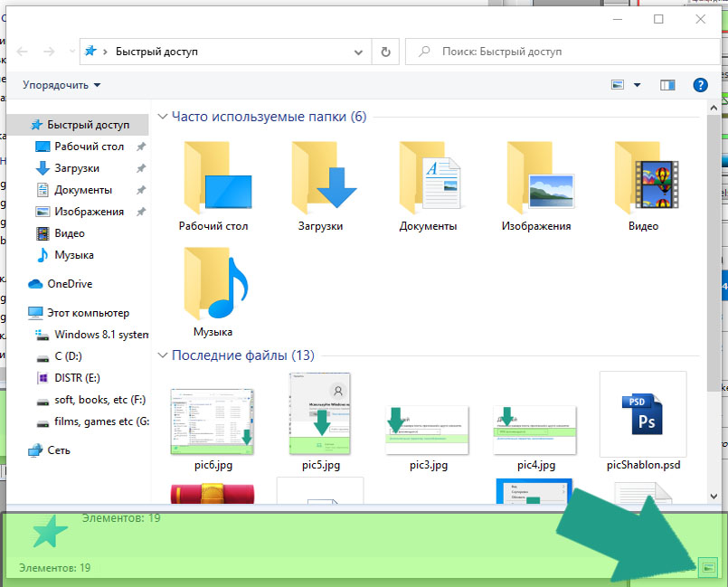This screenshot has height=587, width=728.
Task: Collapse the Последние файлы group
Action: tap(163, 355)
